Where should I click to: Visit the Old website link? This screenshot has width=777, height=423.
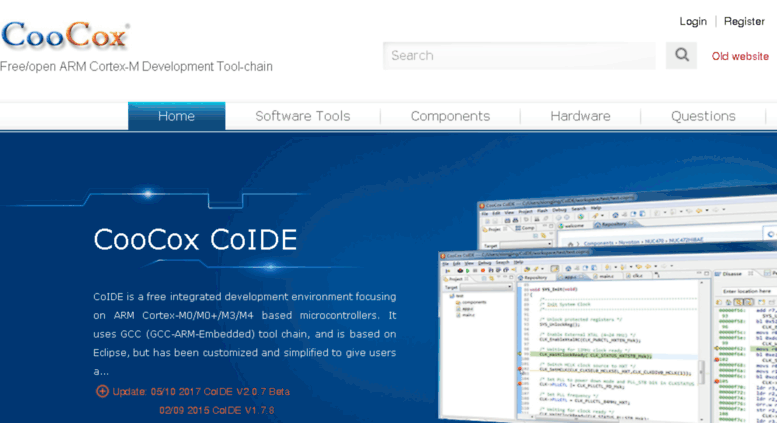click(x=740, y=56)
